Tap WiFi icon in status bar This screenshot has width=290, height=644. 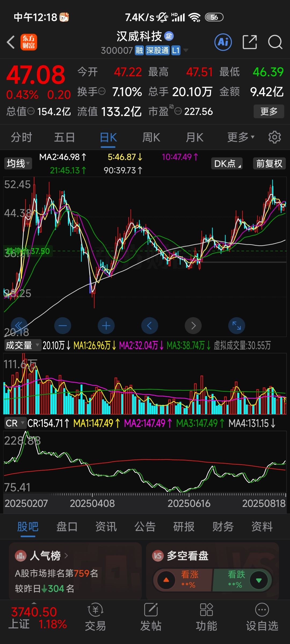point(194,17)
